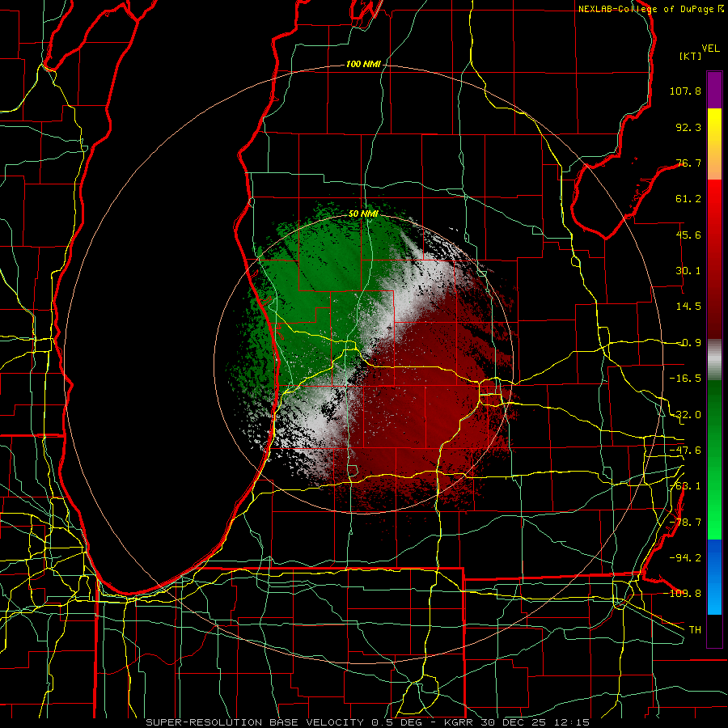Click the Super-Resolution Base Velocity caption
The width and height of the screenshot is (728, 728).
point(368,722)
